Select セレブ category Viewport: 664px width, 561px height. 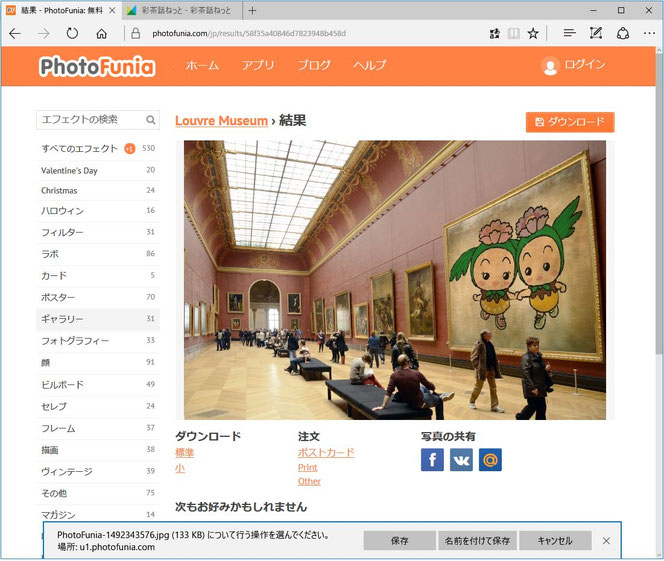(98, 406)
